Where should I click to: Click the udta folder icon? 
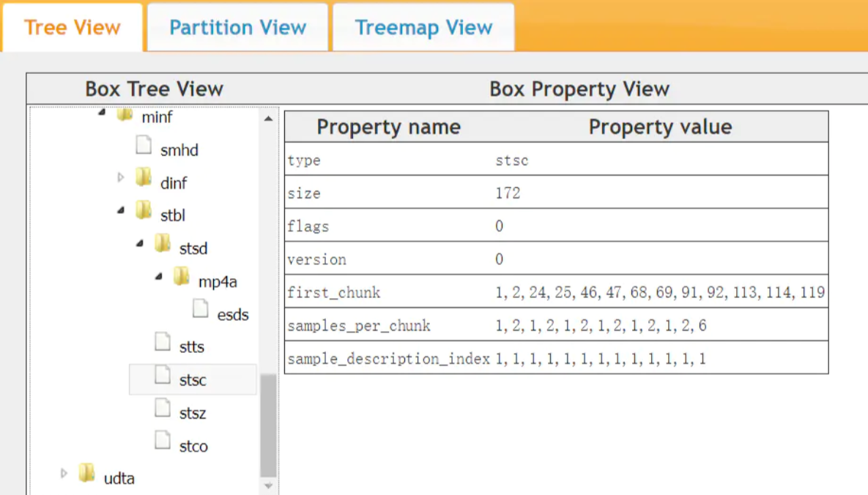[x=87, y=473]
